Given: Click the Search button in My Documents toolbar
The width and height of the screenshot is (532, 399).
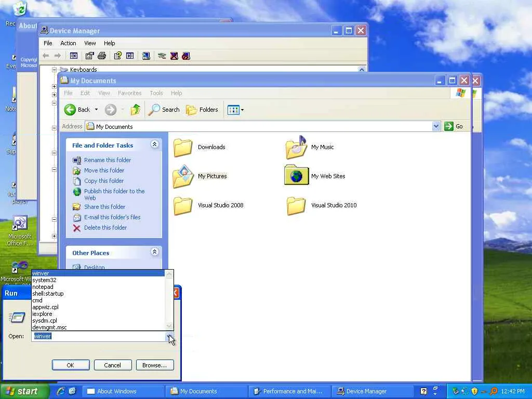Looking at the screenshot, I should click(x=164, y=110).
